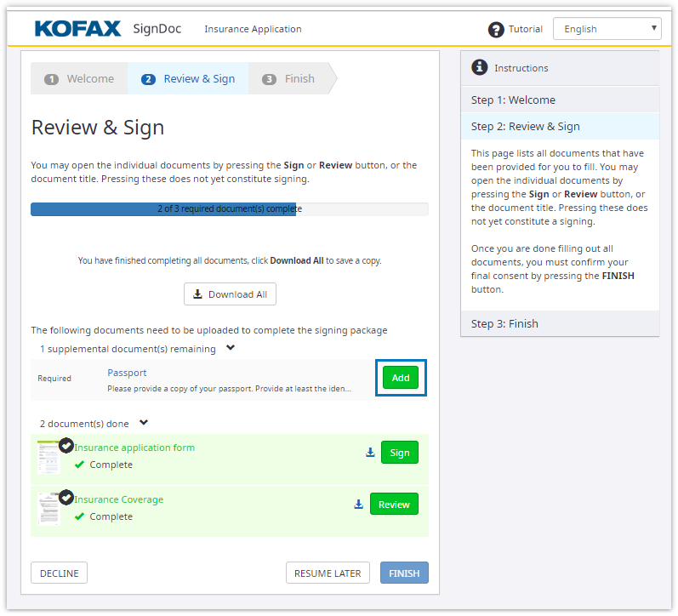This screenshot has width=678, height=616.
Task: Click the Tutorial question mark icon
Action: coord(496,30)
